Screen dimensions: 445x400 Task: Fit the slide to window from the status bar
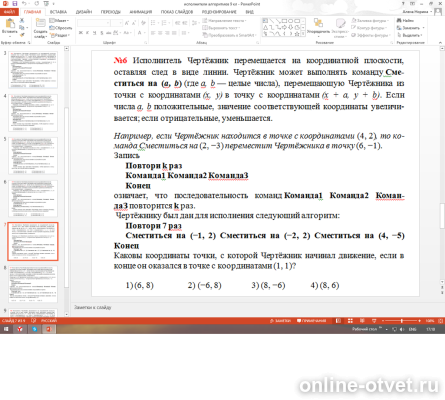click(441, 321)
